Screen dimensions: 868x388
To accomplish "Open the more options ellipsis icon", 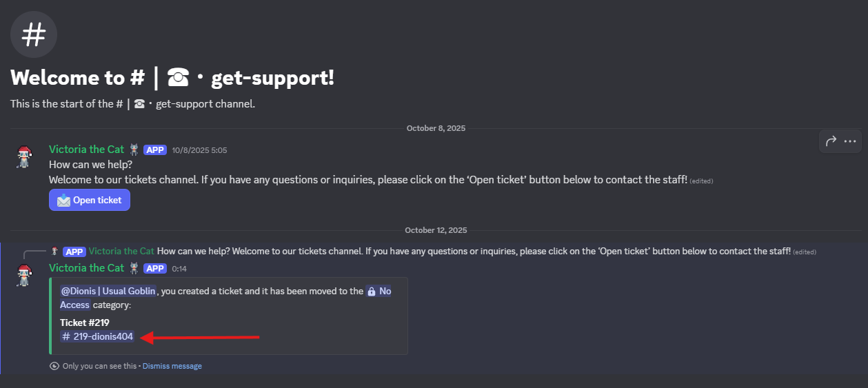I will click(x=850, y=141).
